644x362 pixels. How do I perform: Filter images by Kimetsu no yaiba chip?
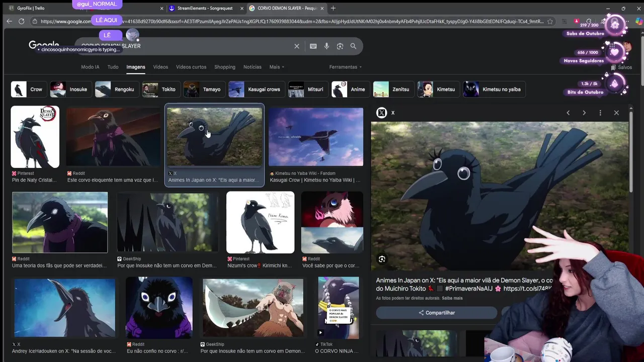(x=494, y=89)
